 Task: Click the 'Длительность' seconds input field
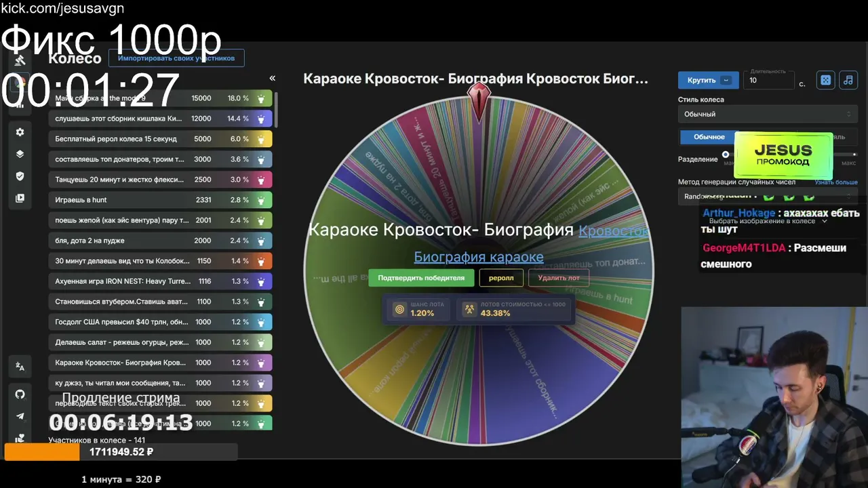769,80
